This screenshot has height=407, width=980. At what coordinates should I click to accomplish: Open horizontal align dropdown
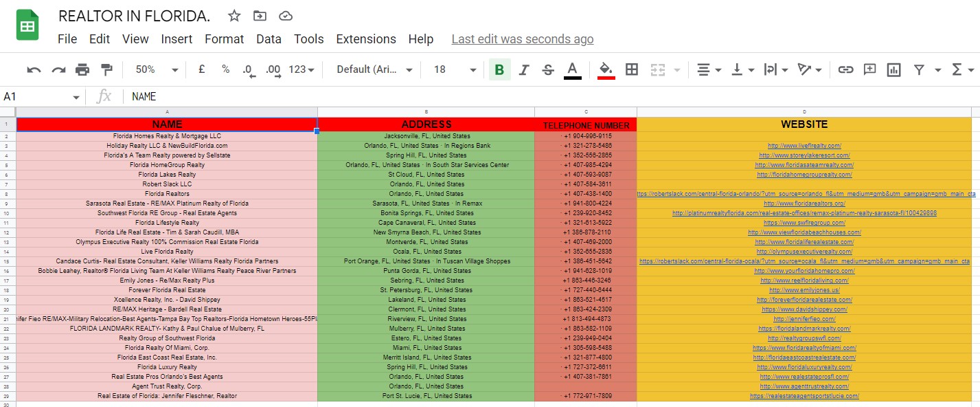[x=709, y=69]
